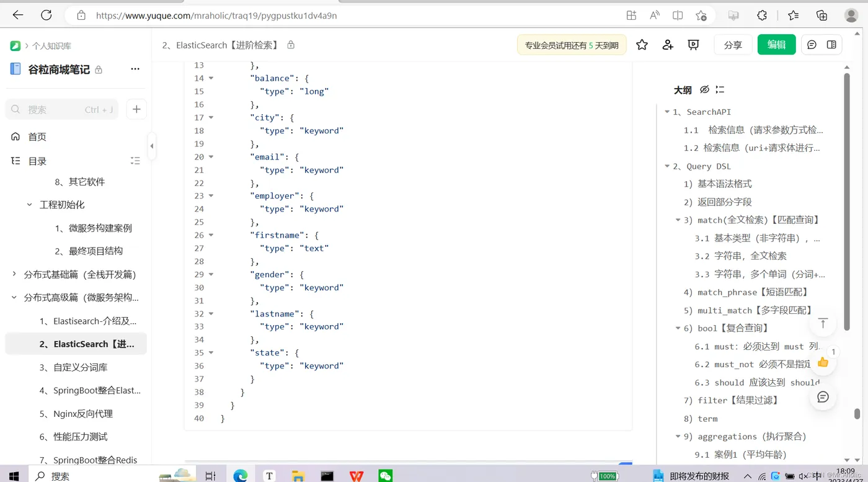Collapse the "balance" code fold on line 14

click(211, 78)
